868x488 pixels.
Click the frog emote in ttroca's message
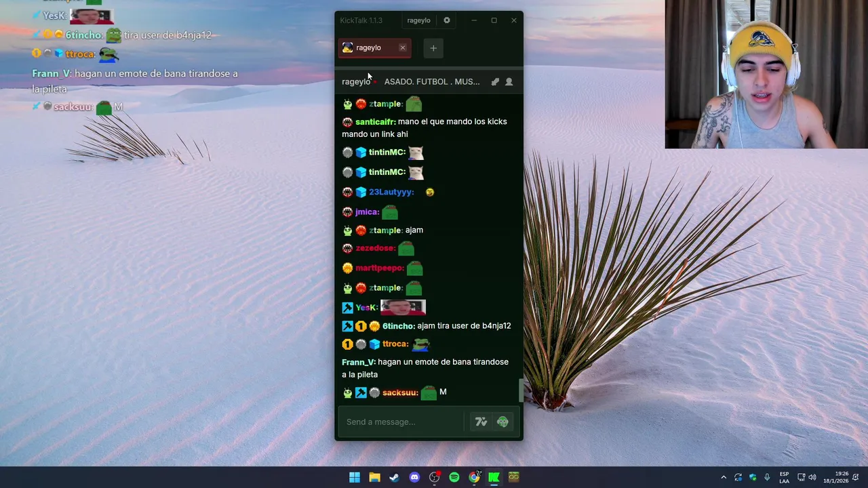point(421,344)
